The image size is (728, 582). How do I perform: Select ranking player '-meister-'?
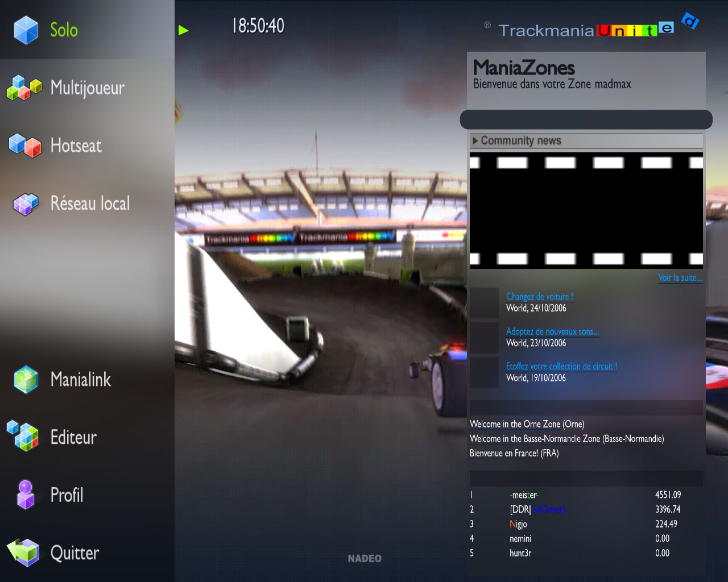pyautogui.click(x=524, y=495)
